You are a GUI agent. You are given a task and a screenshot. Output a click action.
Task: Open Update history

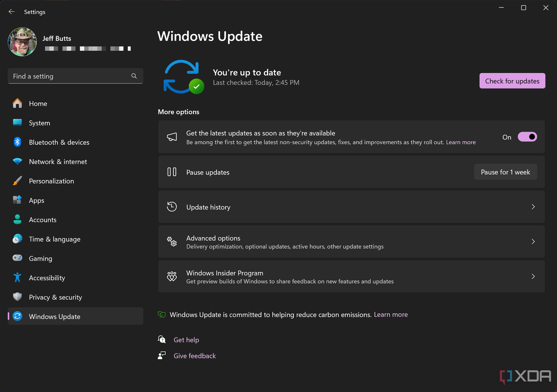351,207
